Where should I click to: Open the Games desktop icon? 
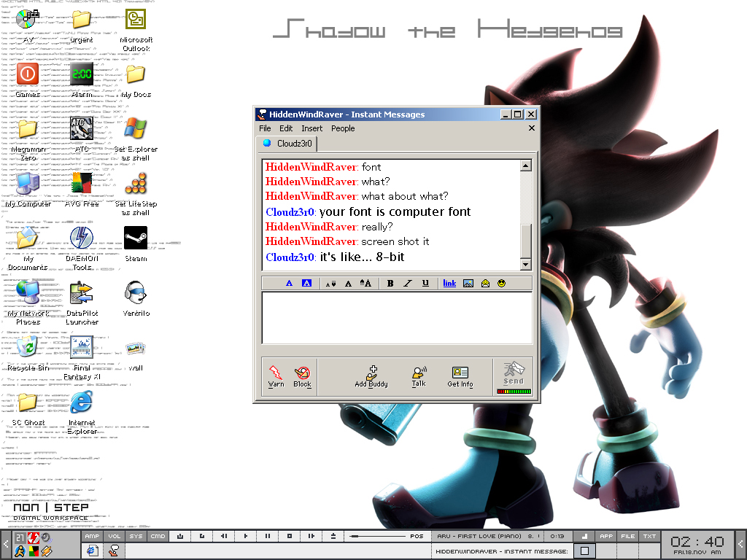28,81
